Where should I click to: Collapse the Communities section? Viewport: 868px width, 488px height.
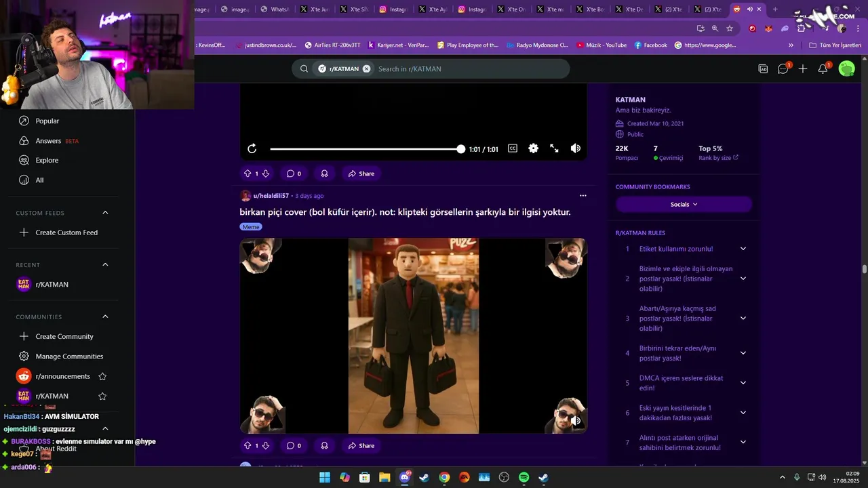pos(105,317)
